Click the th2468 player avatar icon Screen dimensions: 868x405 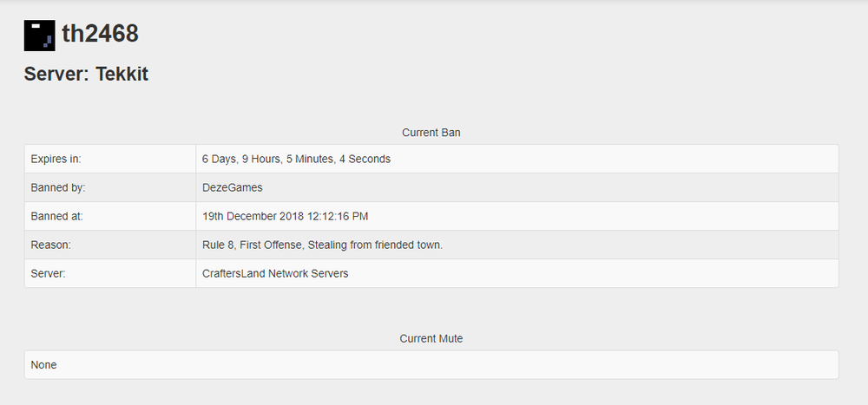tap(39, 36)
